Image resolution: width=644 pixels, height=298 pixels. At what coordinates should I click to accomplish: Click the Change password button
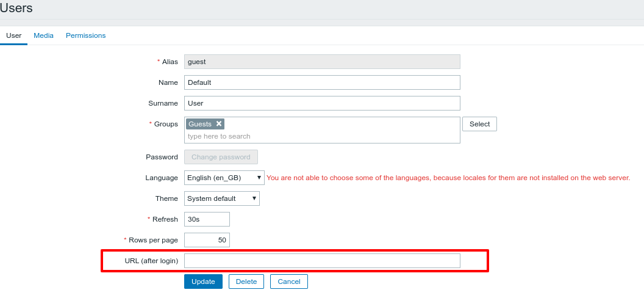coord(221,157)
